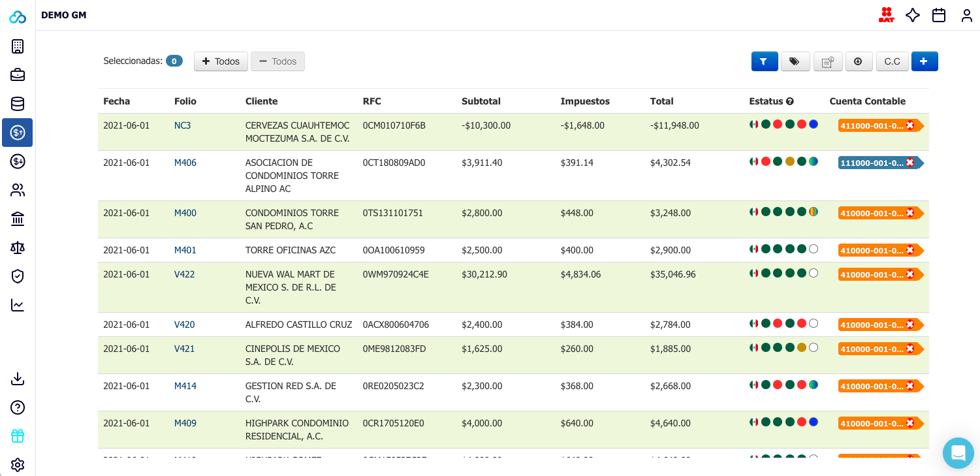Remove blue account tag 111000-001-0 on M406 row
This screenshot has height=476, width=980.
pos(909,163)
